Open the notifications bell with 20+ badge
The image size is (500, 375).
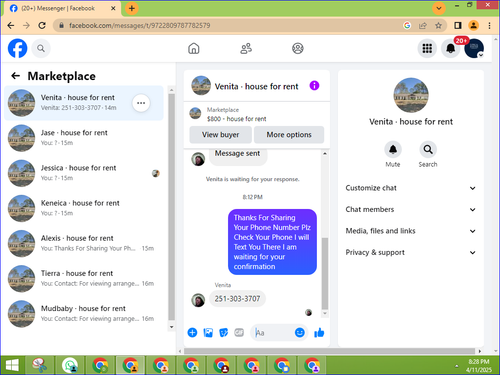pos(451,48)
